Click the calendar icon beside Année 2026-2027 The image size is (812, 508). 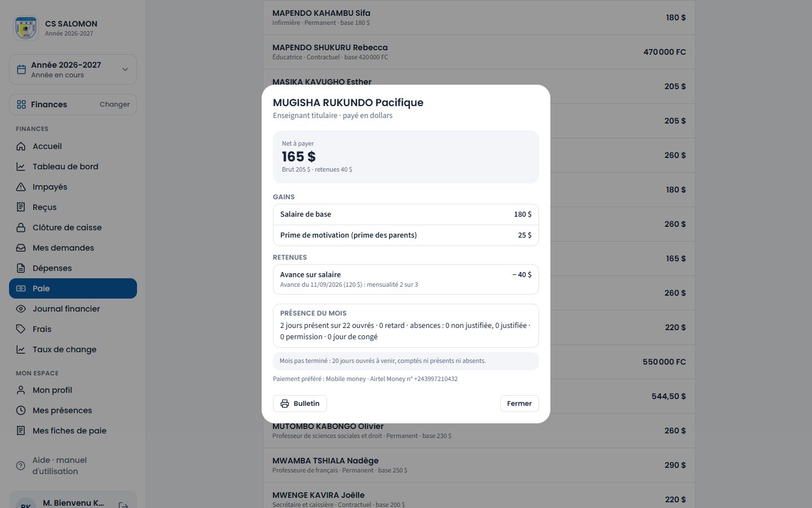pyautogui.click(x=21, y=69)
